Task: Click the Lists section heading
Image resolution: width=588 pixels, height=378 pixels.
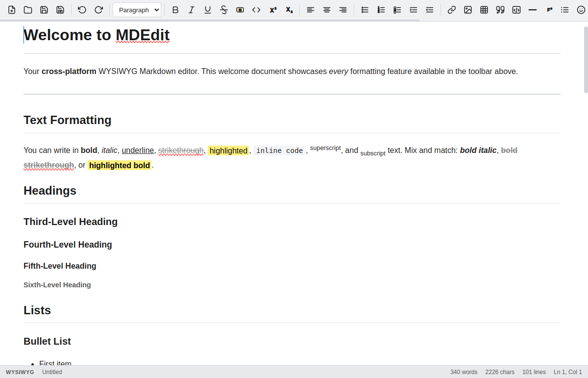Action: pos(37,310)
